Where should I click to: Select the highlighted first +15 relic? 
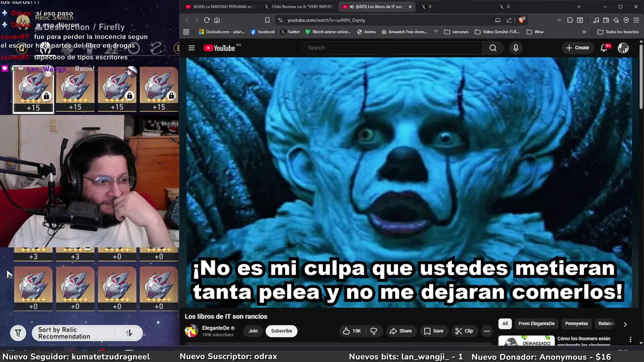tap(33, 89)
